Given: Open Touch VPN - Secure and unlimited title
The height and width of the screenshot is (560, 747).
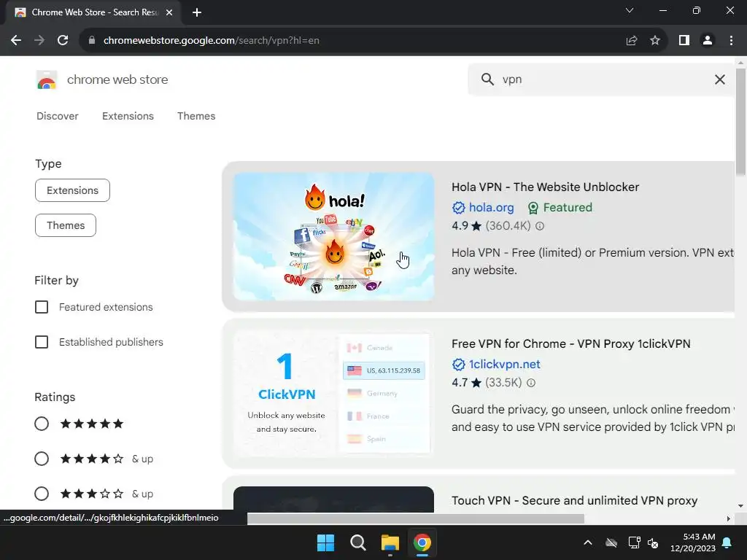Looking at the screenshot, I should pos(575,500).
